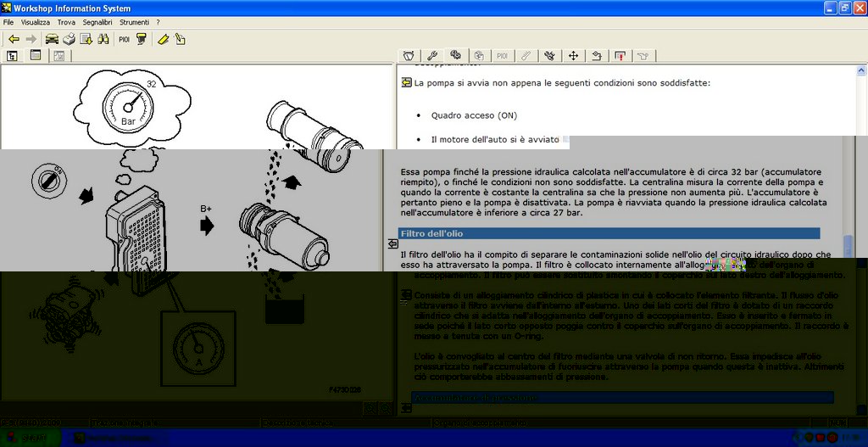Click the yellow arrow link beside 'La pompa si avvia'
868x447 pixels.
pyautogui.click(x=406, y=82)
